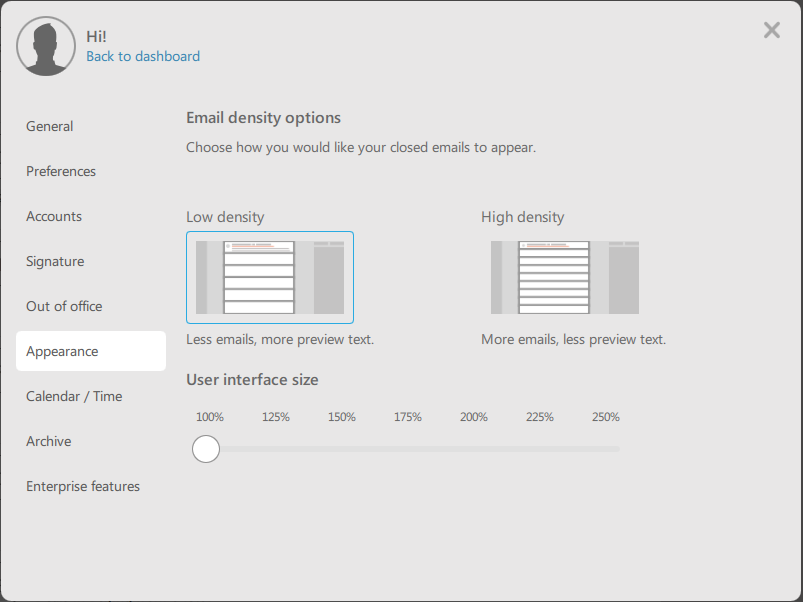Choose the Low density layout thumbnail
The image size is (803, 602).
[270, 277]
